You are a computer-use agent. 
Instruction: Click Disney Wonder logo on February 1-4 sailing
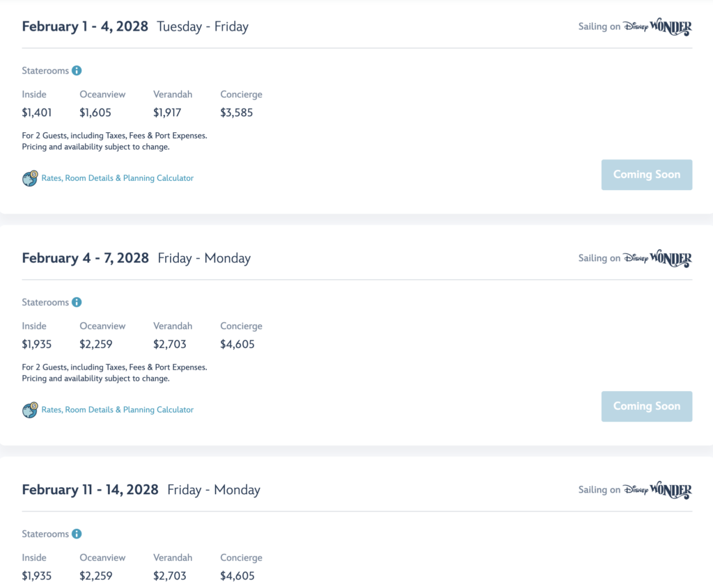point(657,27)
